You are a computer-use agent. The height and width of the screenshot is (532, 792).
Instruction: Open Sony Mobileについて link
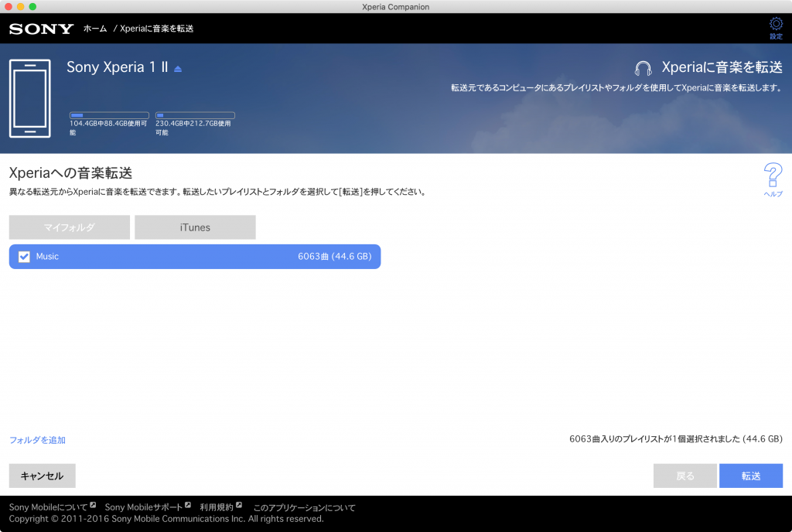coord(48,507)
